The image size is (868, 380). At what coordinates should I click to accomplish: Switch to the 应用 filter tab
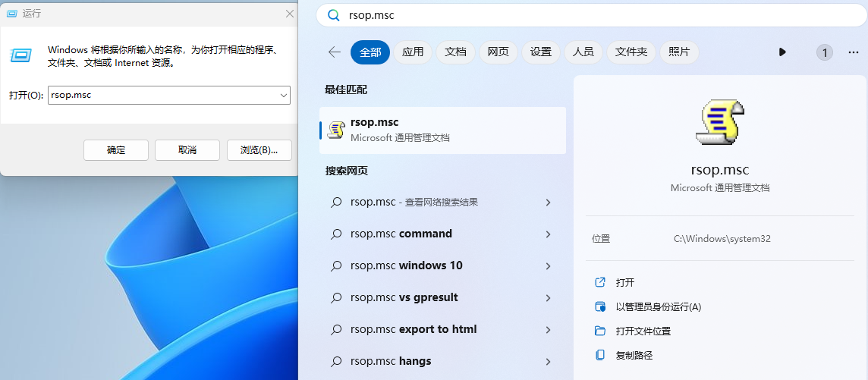413,52
